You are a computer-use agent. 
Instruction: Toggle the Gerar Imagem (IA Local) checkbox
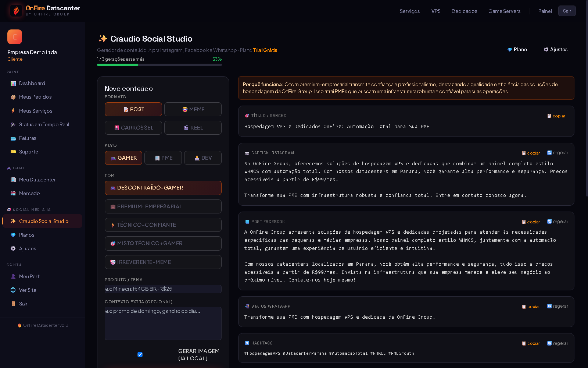tap(140, 355)
